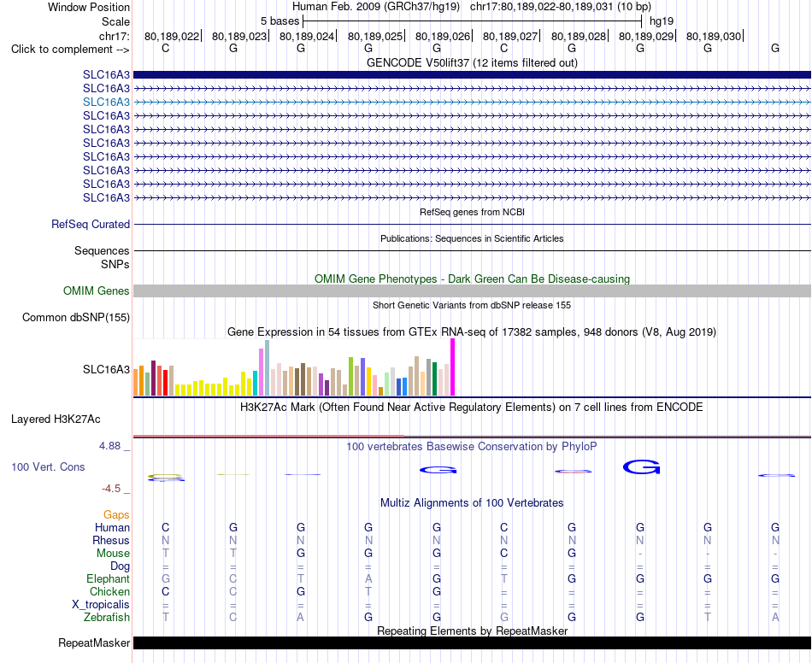
Task: Click 'Repeating Elements by RepeatMasker' title
Action: [x=472, y=631]
